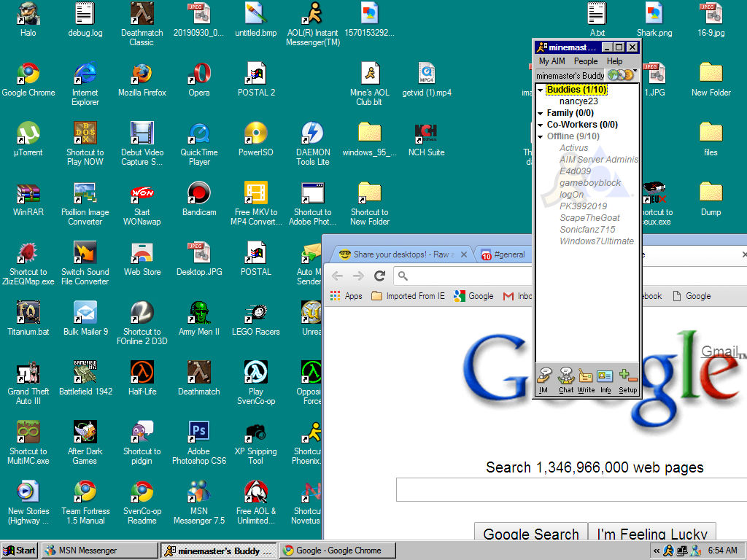This screenshot has width=747, height=560.
Task: Collapse the Buddies group in AIM
Action: click(x=541, y=90)
